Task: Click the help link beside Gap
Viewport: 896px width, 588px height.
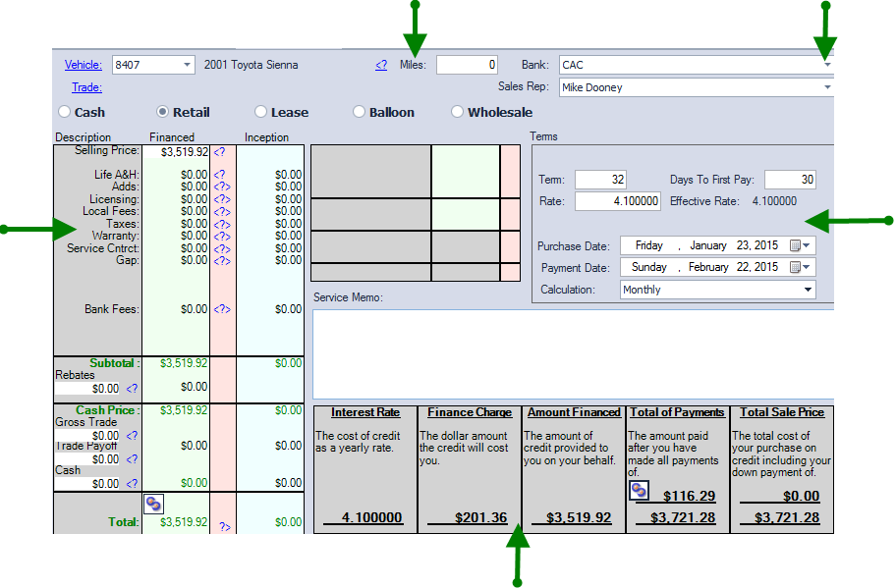Action: pyautogui.click(x=222, y=261)
